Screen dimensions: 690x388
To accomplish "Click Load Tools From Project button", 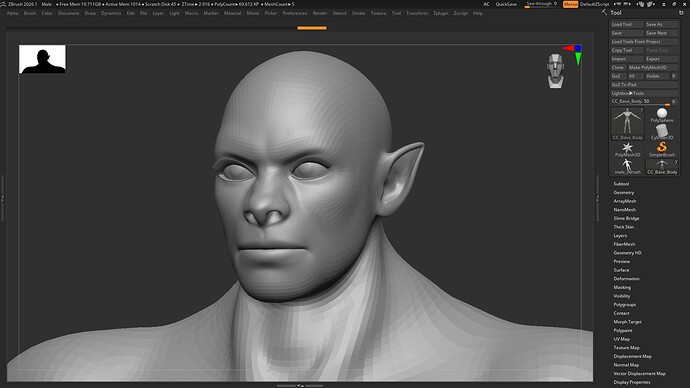I will coord(644,41).
